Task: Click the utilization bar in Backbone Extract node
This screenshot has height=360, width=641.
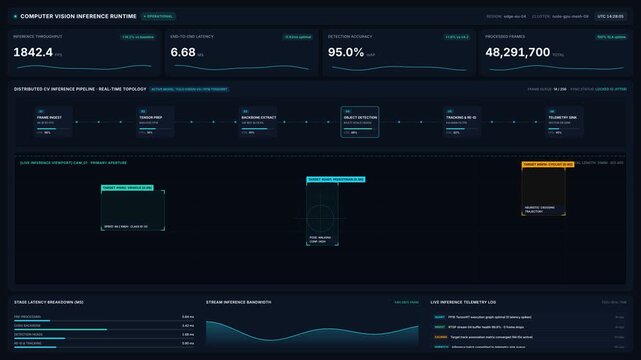Action: tap(258, 129)
